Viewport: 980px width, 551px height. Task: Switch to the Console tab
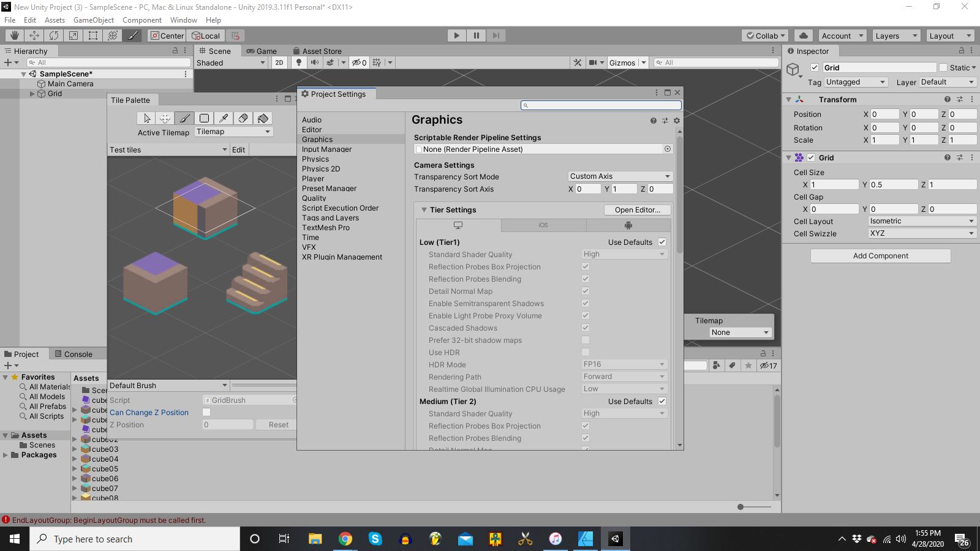(x=73, y=354)
